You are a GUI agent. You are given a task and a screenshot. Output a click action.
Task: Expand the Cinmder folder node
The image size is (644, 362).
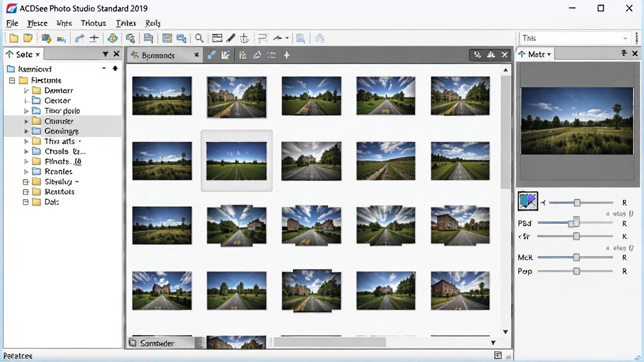[x=26, y=121]
